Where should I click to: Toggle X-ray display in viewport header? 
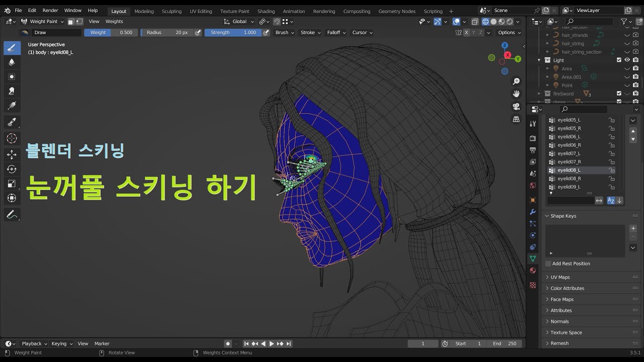[x=475, y=22]
